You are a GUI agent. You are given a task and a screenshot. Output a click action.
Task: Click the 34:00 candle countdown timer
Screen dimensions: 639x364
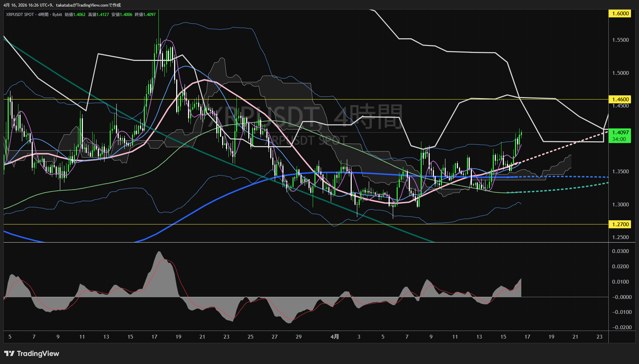pos(619,139)
